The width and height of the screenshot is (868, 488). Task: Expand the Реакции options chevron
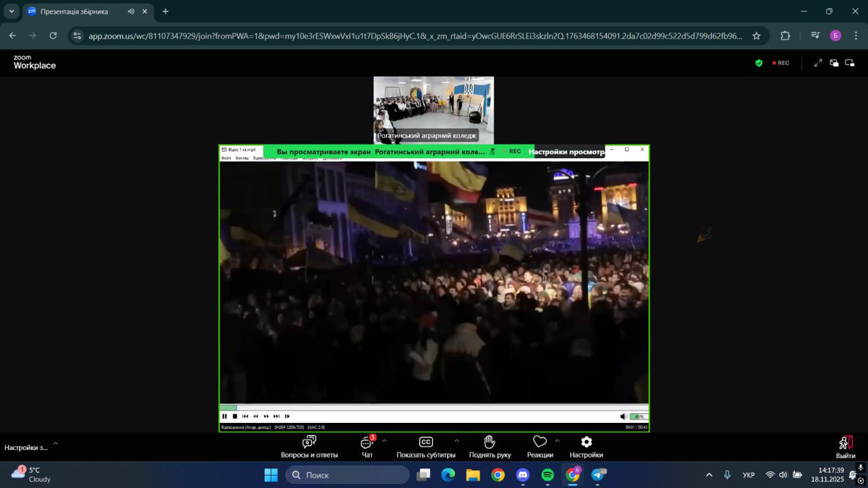tap(557, 440)
